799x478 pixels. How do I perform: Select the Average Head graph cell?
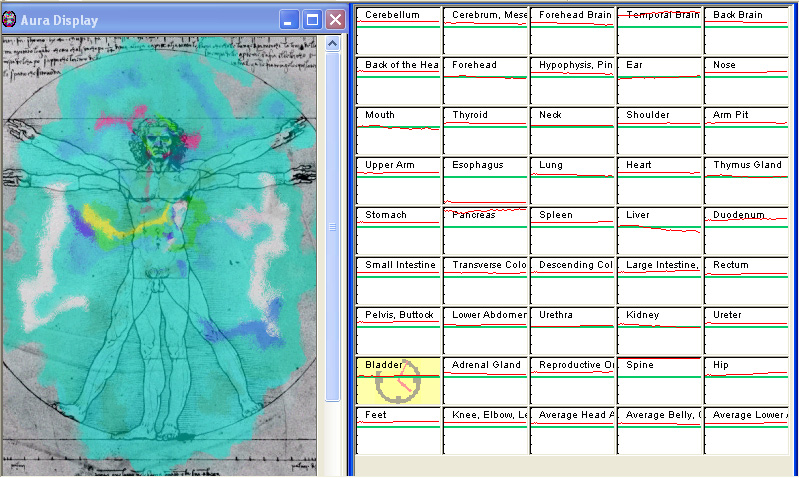click(x=572, y=430)
